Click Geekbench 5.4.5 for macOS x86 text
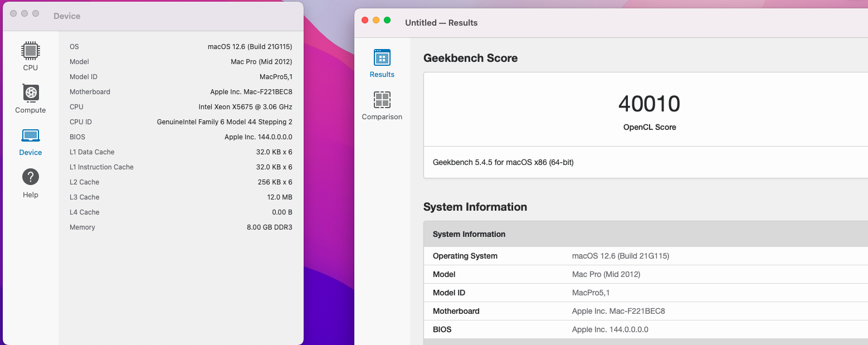This screenshot has height=345, width=868. click(503, 162)
